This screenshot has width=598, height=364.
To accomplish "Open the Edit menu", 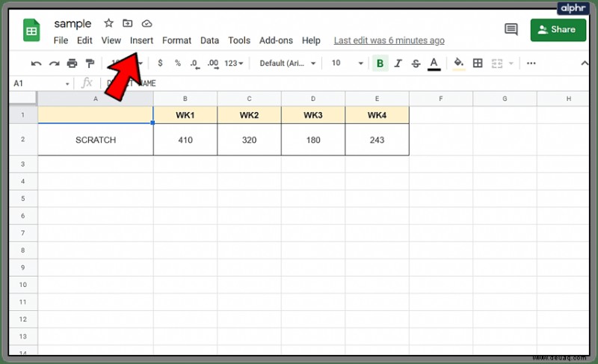I will [84, 40].
